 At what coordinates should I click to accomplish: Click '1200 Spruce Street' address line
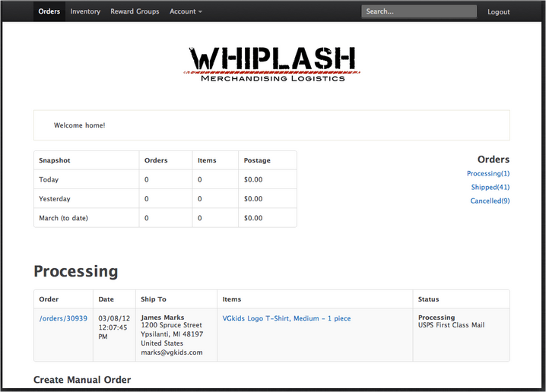point(171,325)
